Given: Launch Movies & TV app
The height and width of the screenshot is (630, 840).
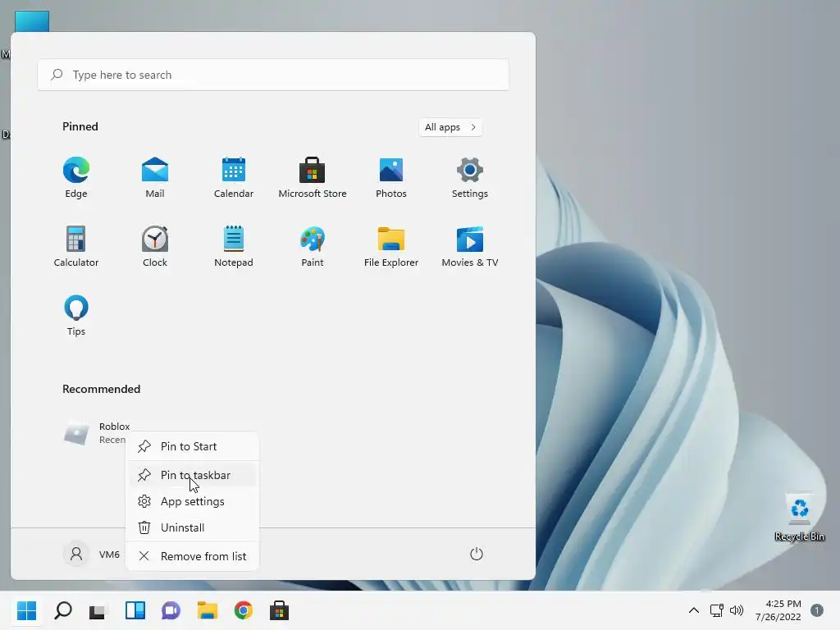Looking at the screenshot, I should pyautogui.click(x=470, y=246).
